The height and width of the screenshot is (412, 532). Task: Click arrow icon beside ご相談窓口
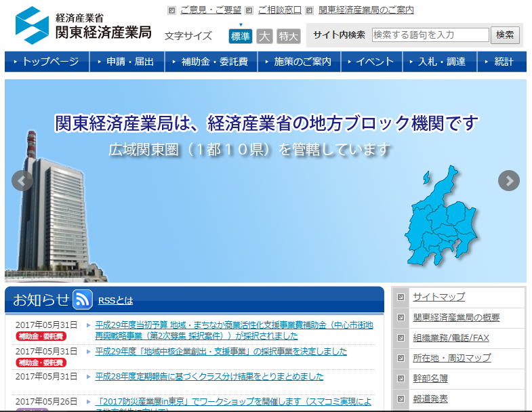tap(249, 11)
